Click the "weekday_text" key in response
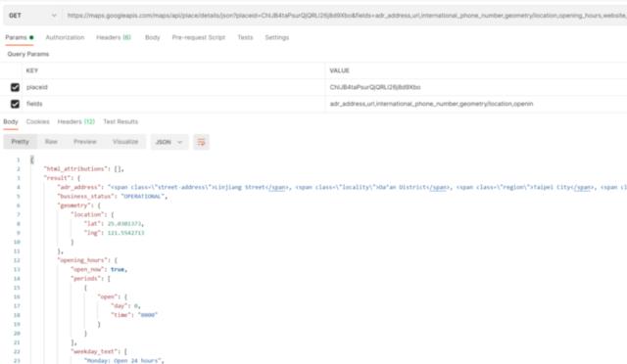The height and width of the screenshot is (364, 627). coord(95,351)
